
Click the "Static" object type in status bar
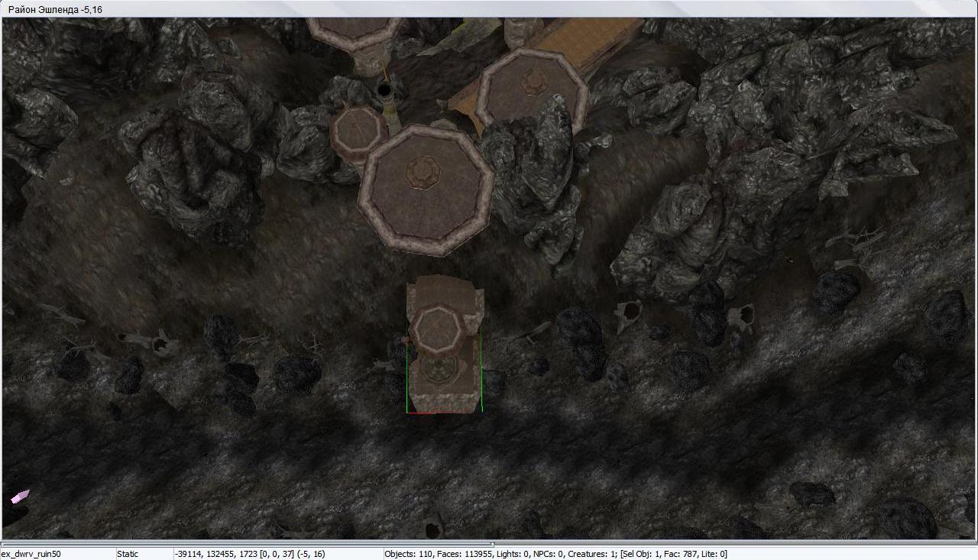click(128, 554)
